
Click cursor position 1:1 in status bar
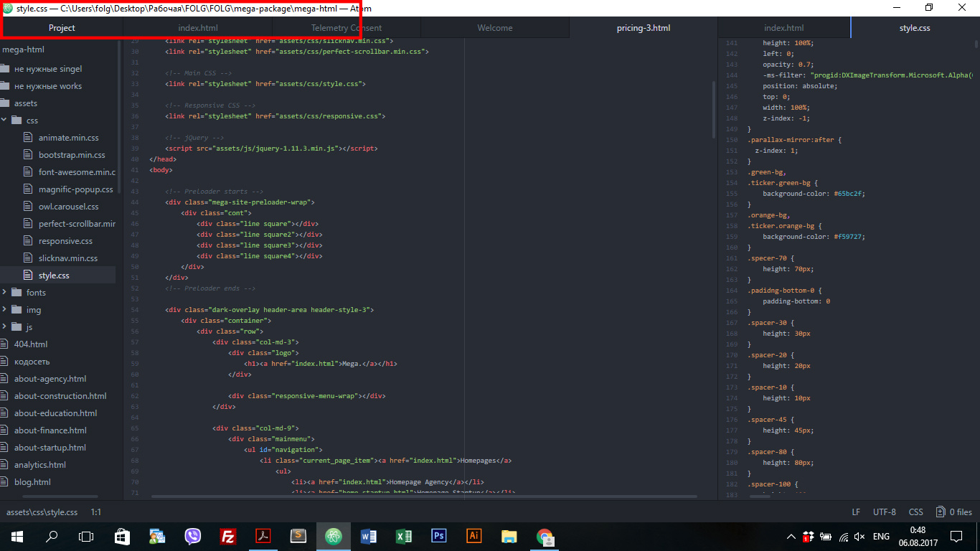click(x=95, y=512)
